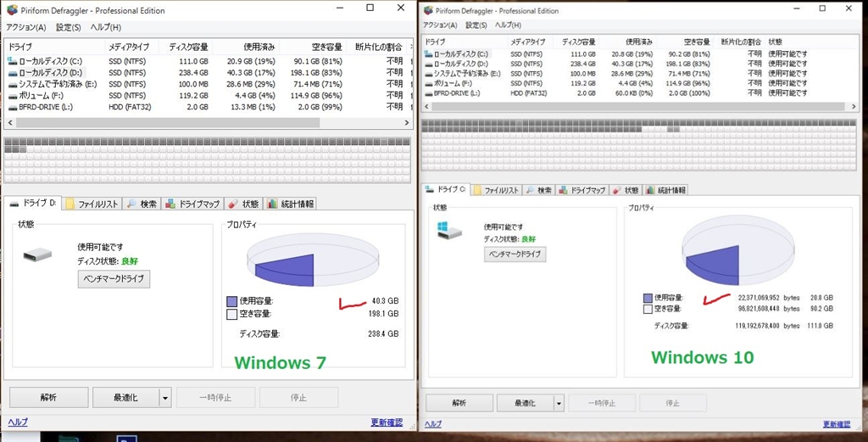Open the 更新確認 link in right window
This screenshot has width=868, height=442.
pos(837,424)
